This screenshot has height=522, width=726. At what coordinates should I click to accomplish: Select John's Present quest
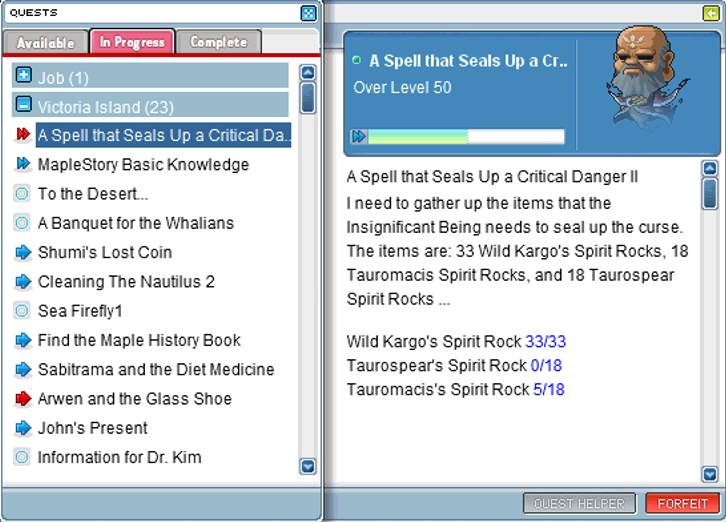pyautogui.click(x=93, y=428)
